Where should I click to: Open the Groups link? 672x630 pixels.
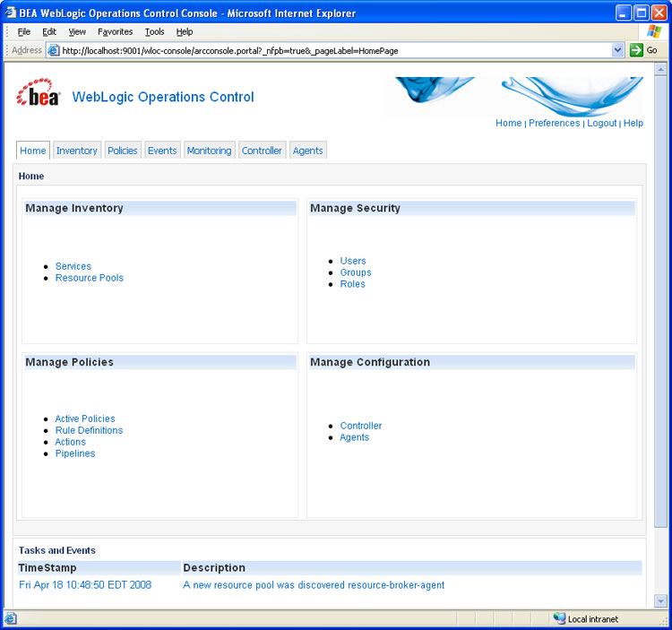356,272
